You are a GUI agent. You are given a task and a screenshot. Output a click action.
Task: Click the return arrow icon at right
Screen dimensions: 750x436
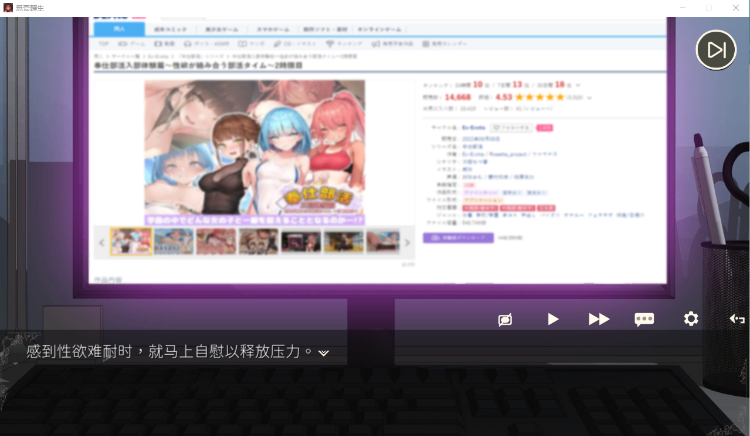click(x=737, y=319)
